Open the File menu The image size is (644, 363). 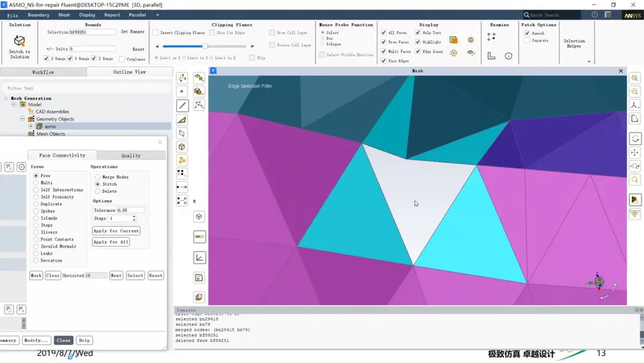point(12,15)
